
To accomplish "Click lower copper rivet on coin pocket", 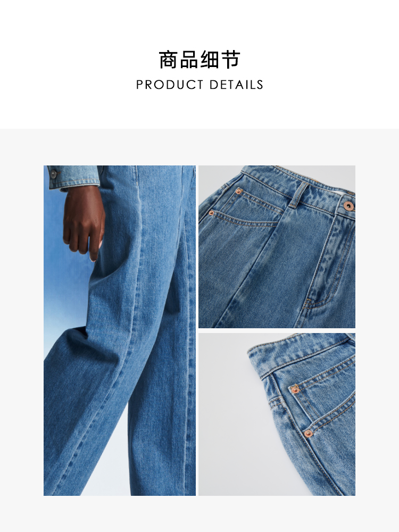I will coord(308,433).
